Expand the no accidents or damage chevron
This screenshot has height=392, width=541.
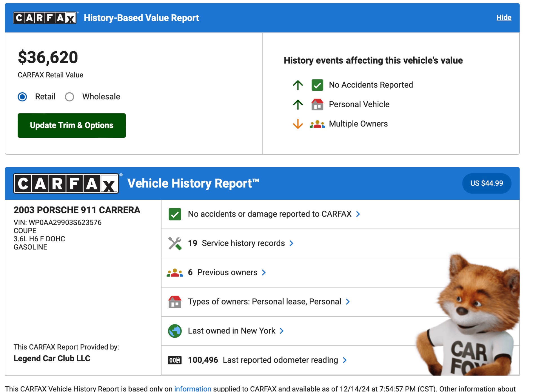[358, 214]
